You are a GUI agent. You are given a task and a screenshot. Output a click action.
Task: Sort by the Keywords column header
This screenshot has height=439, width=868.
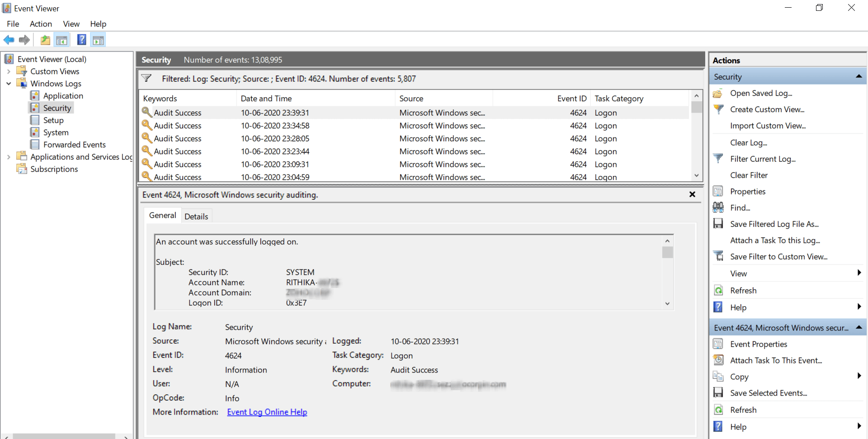188,99
